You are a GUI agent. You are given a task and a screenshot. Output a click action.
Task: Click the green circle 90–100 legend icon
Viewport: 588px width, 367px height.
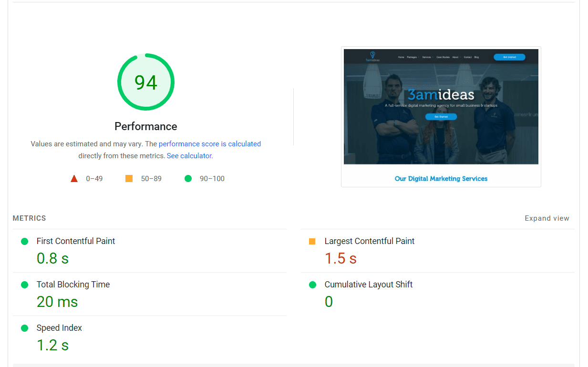pyautogui.click(x=188, y=179)
